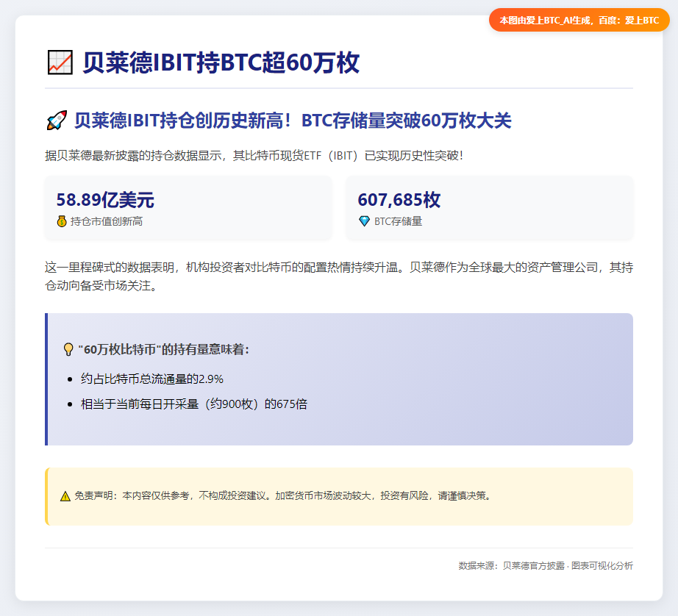The height and width of the screenshot is (616, 678).
Task: Click the diamond icon beside BTC存储量
Action: pyautogui.click(x=365, y=221)
